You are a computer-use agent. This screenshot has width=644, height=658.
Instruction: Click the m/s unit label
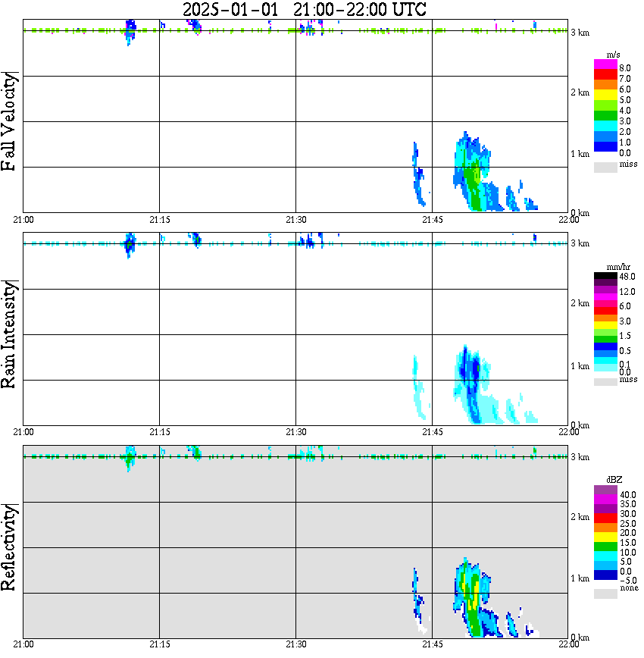613,55
